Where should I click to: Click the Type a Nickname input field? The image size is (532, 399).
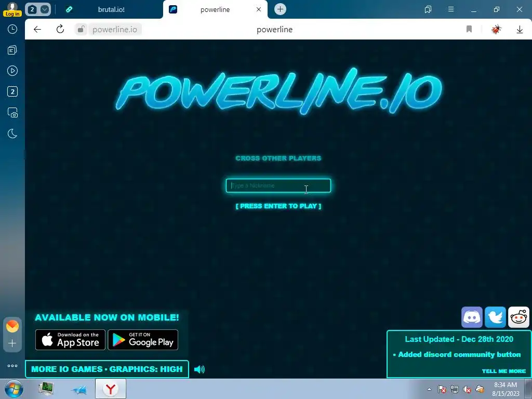[x=278, y=185]
